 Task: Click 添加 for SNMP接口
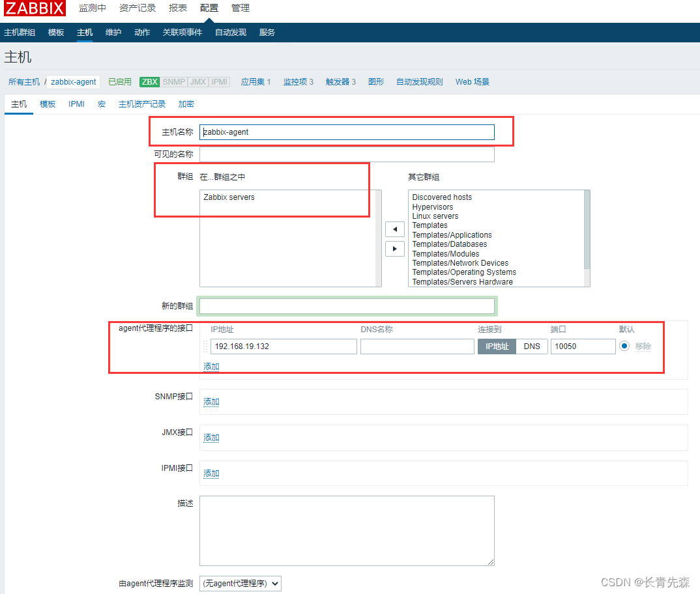(x=212, y=402)
